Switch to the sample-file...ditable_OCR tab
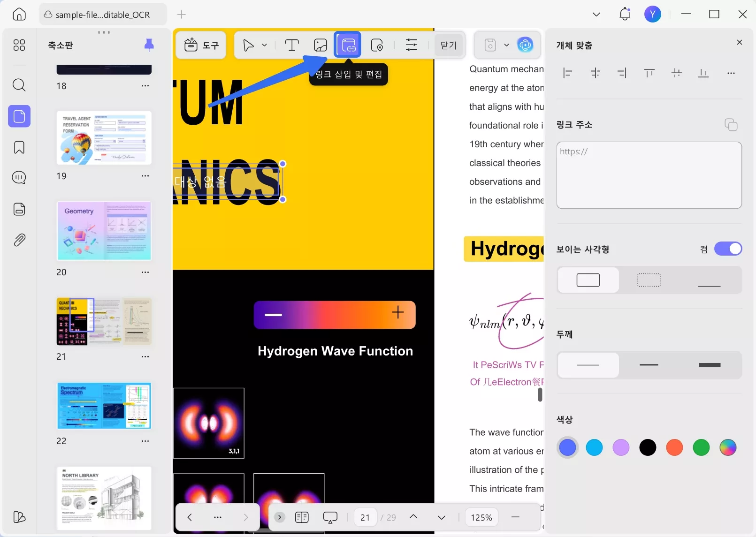 tap(103, 15)
